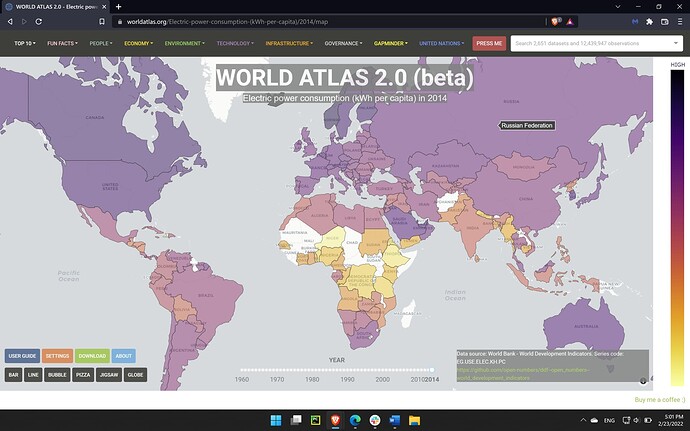Click Brazil on the map
The width and height of the screenshot is (690, 431).
206,295
